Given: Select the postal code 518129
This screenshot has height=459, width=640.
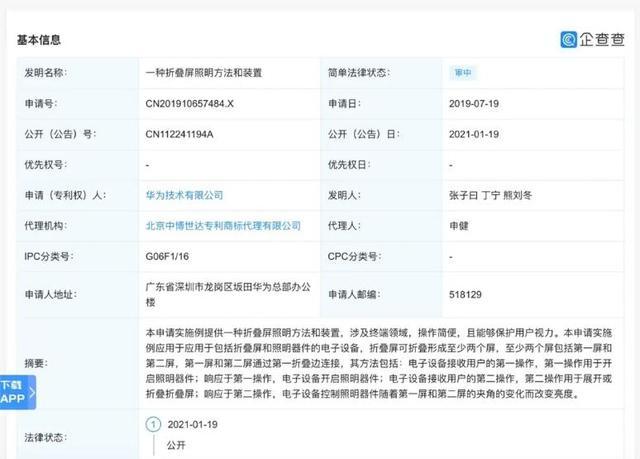Looking at the screenshot, I should coord(465,295).
